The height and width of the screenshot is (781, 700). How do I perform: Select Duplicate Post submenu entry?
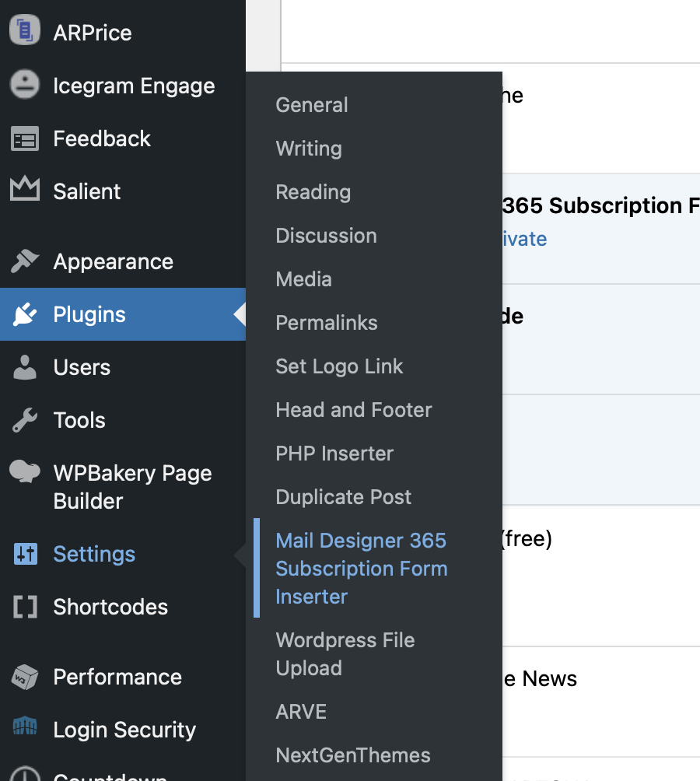coord(344,497)
